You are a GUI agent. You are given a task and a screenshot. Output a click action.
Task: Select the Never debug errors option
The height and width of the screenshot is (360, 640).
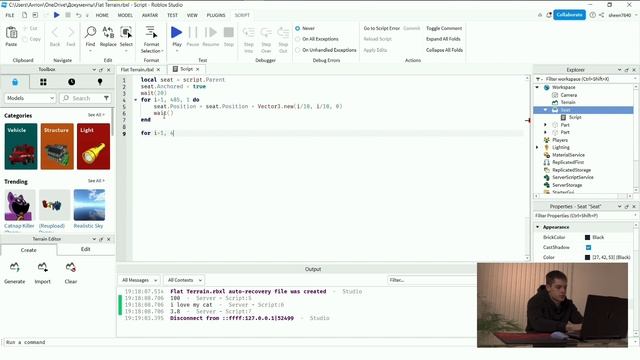[305, 28]
